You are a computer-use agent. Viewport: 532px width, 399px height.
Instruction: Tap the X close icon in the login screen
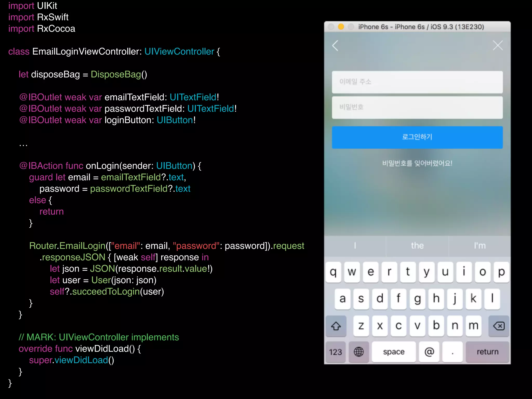click(x=497, y=46)
